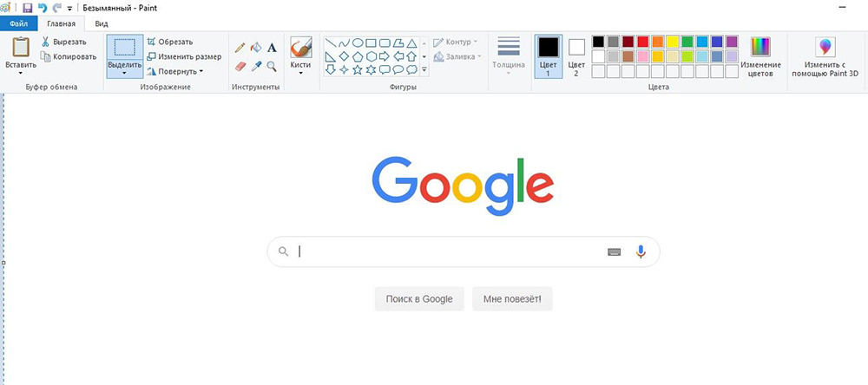The height and width of the screenshot is (385, 868).
Task: Switch to the Главная tab
Action: pos(62,23)
